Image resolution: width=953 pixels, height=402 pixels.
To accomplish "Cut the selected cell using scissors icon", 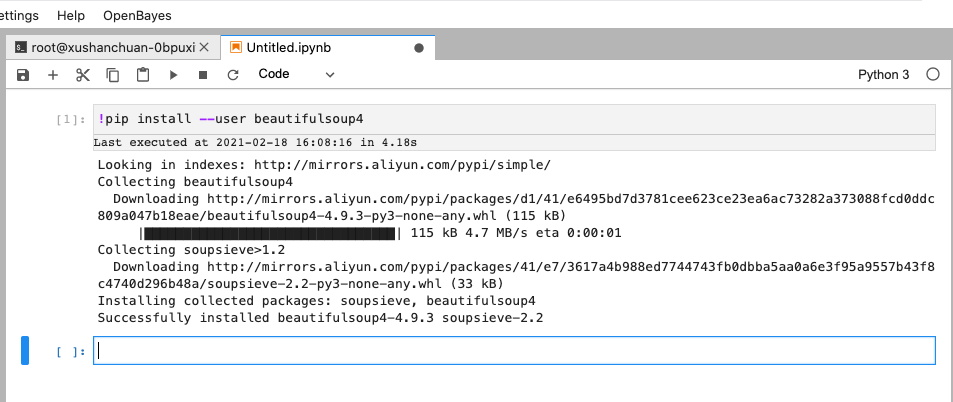I will click(83, 75).
